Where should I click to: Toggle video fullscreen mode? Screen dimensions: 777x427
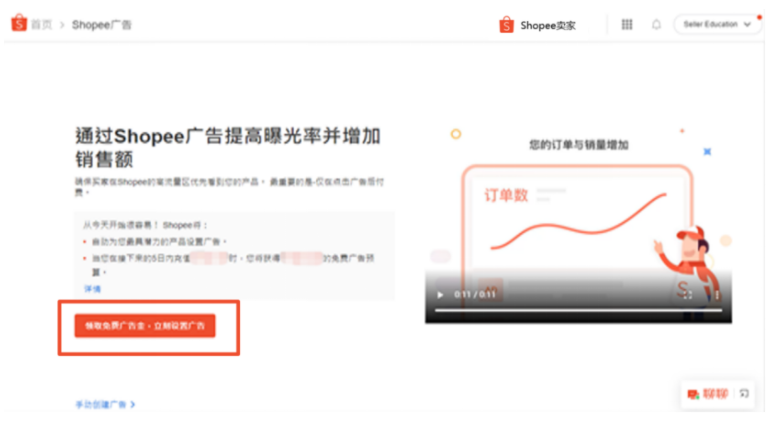click(x=688, y=295)
